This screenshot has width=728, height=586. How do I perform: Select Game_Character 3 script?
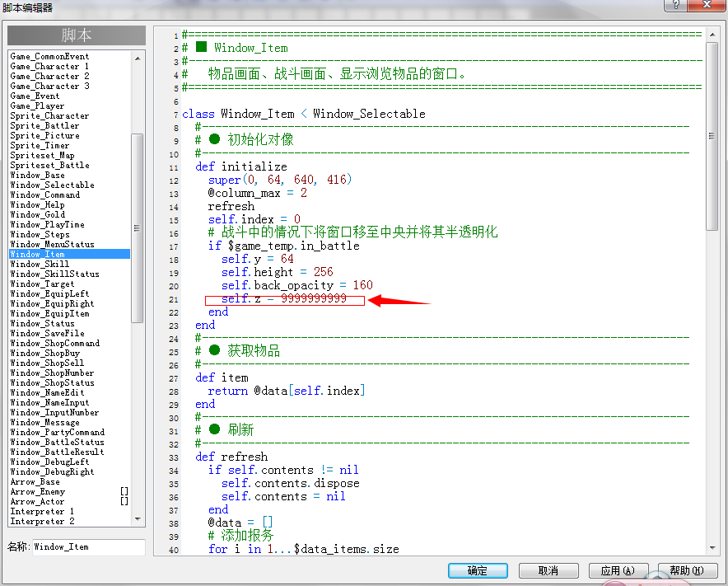click(49, 86)
